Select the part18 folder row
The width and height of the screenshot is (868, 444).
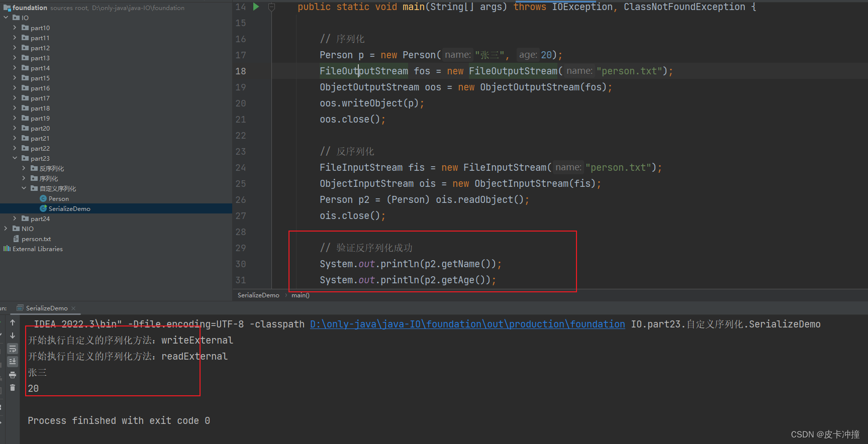(x=116, y=108)
